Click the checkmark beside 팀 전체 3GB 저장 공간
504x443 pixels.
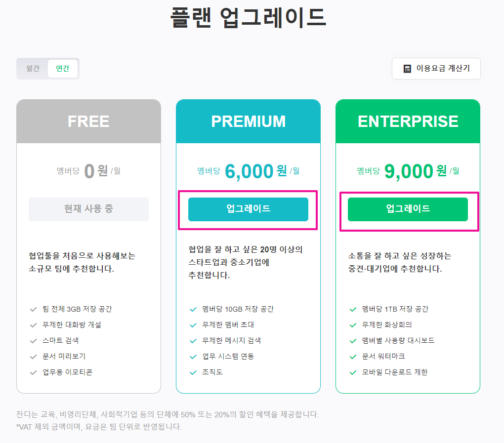point(34,309)
